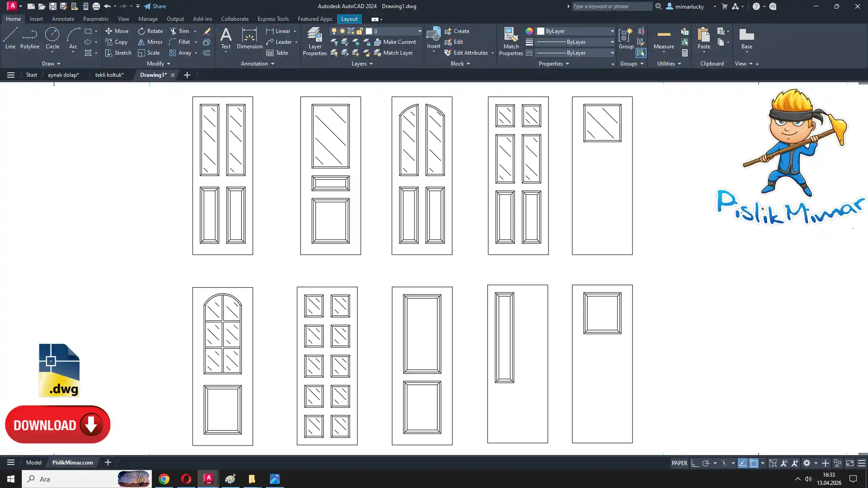This screenshot has width=868, height=488.
Task: Open the layer name dropdown
Action: tap(420, 31)
